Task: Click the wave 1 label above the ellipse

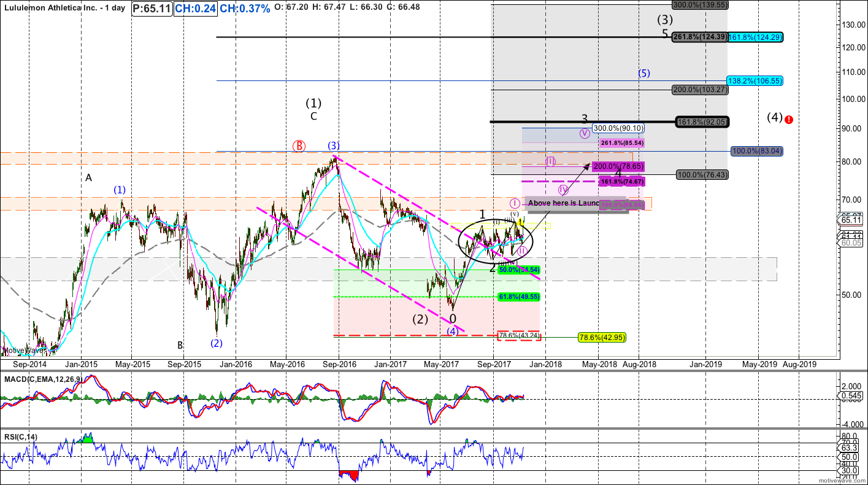Action: (x=483, y=214)
